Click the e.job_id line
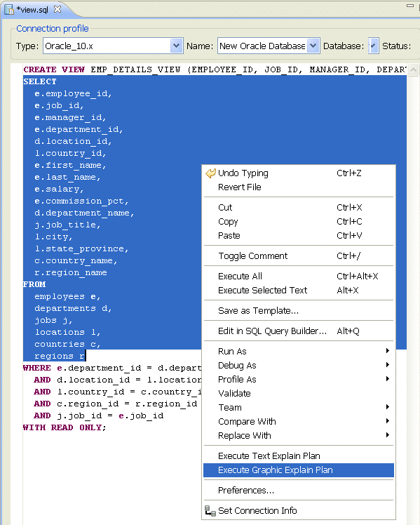420x525 pixels. point(59,105)
